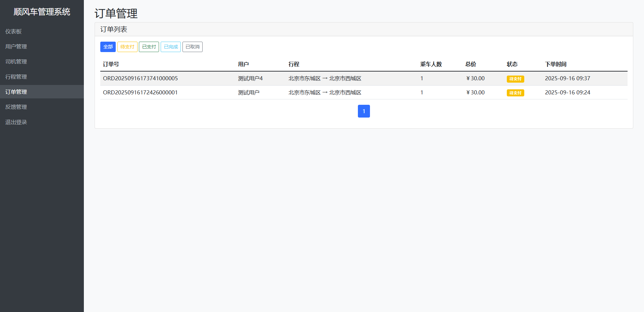Image resolution: width=644 pixels, height=312 pixels.
Task: Open 司机管理 from the sidebar
Action: point(16,61)
